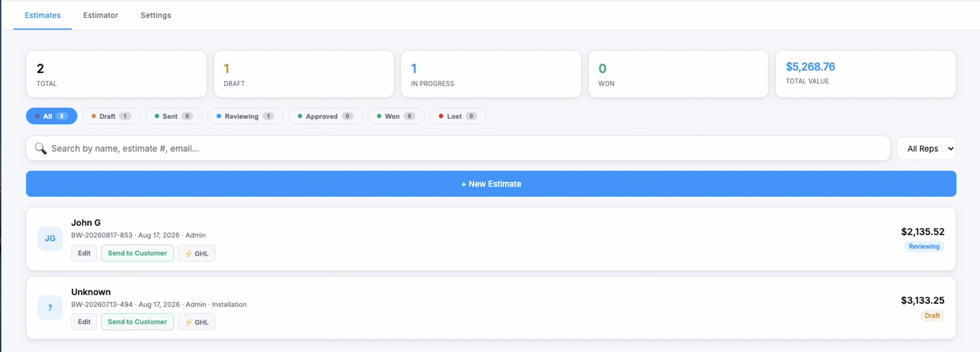
Task: Push Unknown estimate to GHL
Action: tap(197, 322)
